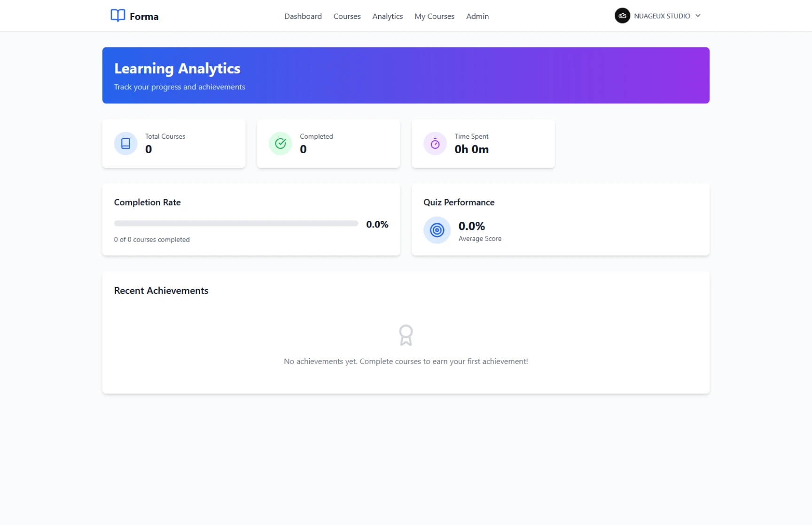Click the Forma open-book logo icon

[x=117, y=16]
